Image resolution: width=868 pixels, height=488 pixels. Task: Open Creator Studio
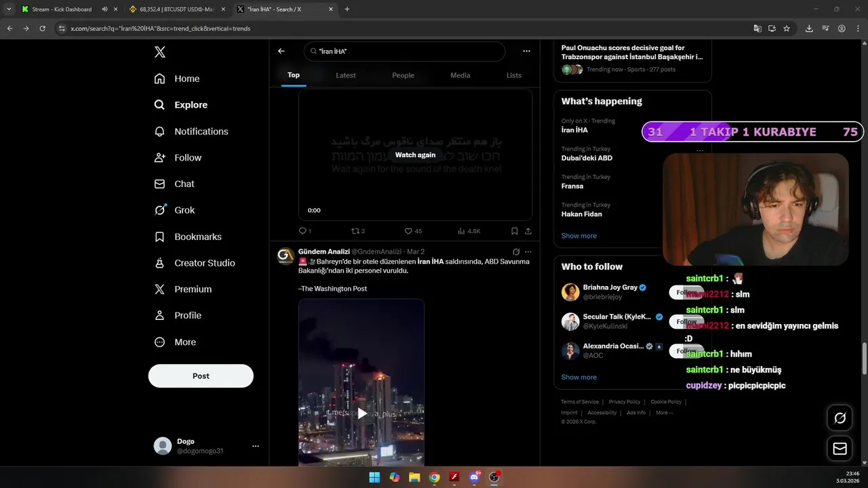[195, 263]
